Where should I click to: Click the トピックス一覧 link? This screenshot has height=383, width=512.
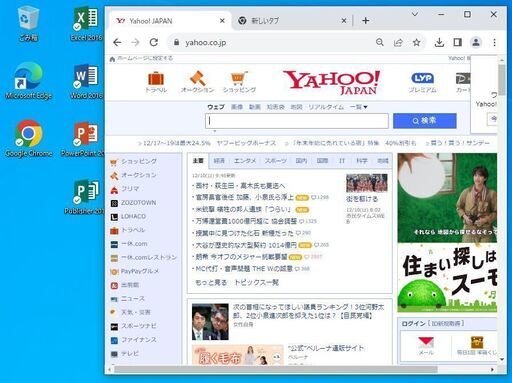pos(256,283)
